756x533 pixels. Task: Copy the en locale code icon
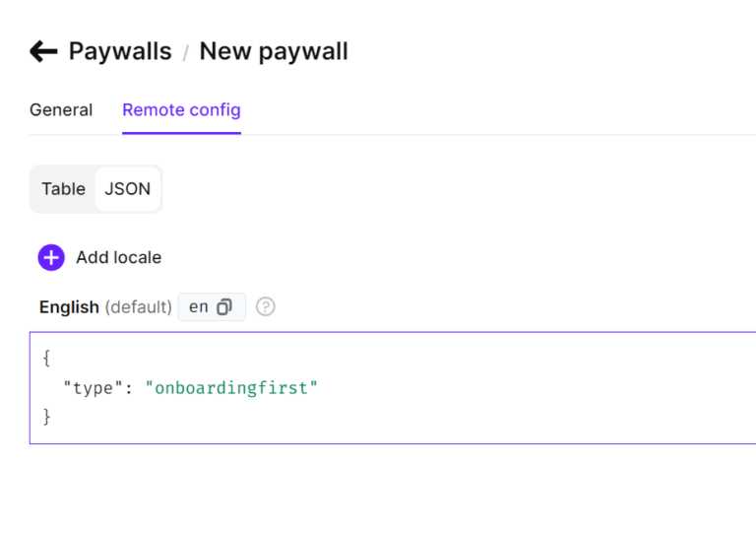coord(224,307)
